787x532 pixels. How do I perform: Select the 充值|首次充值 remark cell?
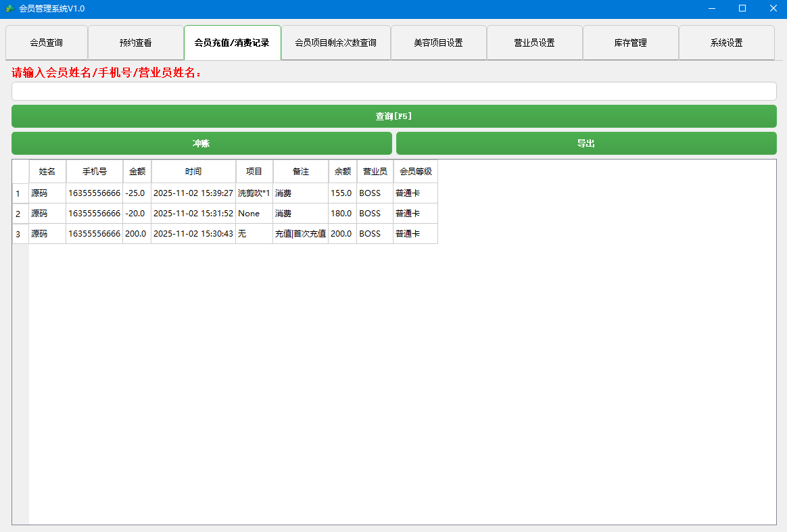300,234
